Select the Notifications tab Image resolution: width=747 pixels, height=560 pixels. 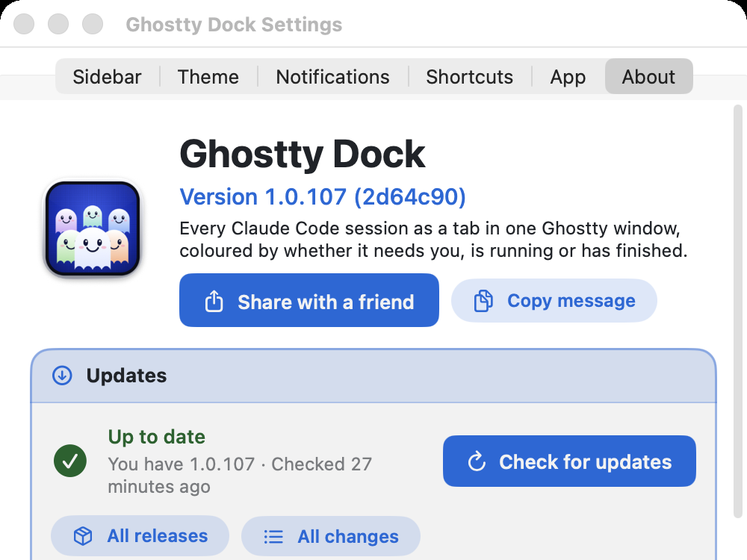332,77
